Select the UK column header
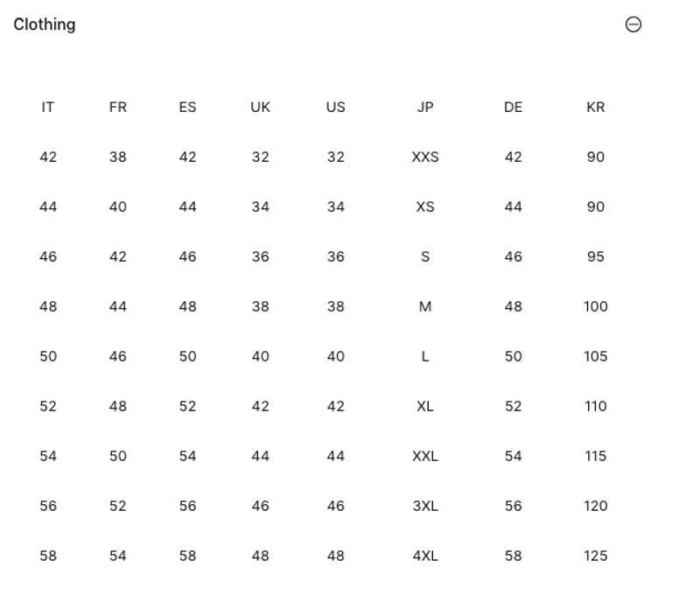 260,107
